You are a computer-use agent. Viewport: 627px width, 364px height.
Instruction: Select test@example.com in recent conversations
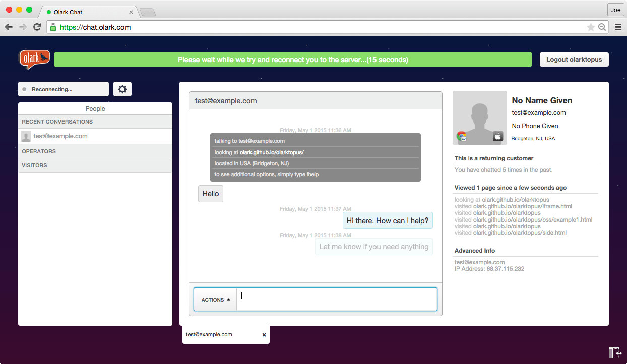point(60,136)
